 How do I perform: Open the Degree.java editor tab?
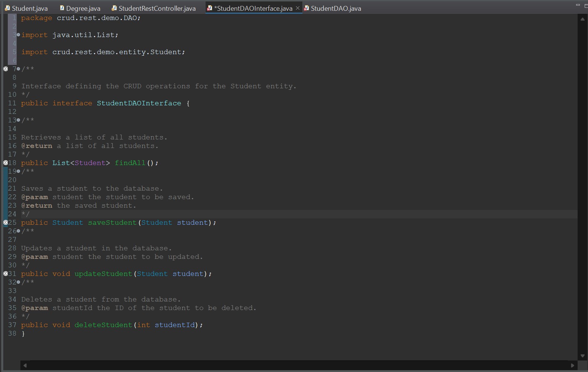(80, 8)
